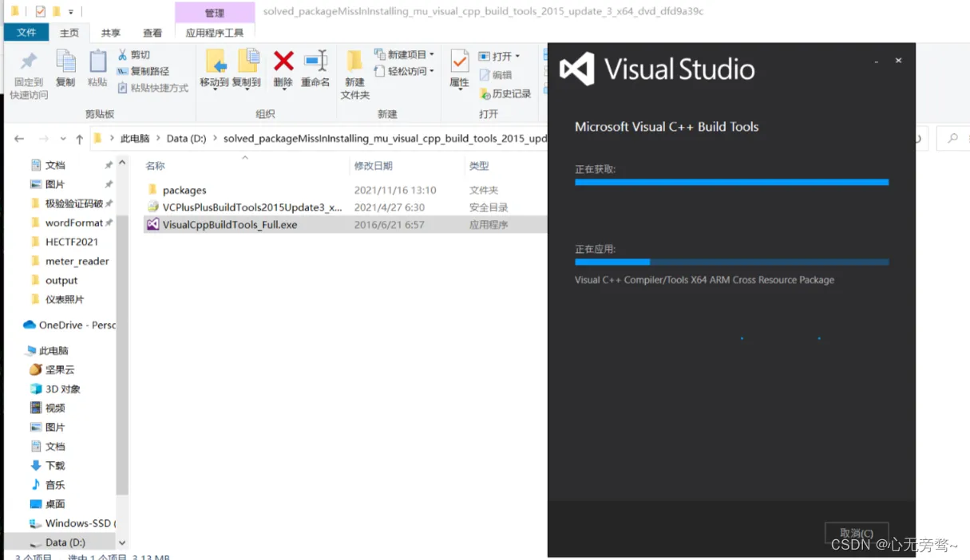Sort by the 名称 column header
This screenshot has height=560, width=970.
(155, 166)
